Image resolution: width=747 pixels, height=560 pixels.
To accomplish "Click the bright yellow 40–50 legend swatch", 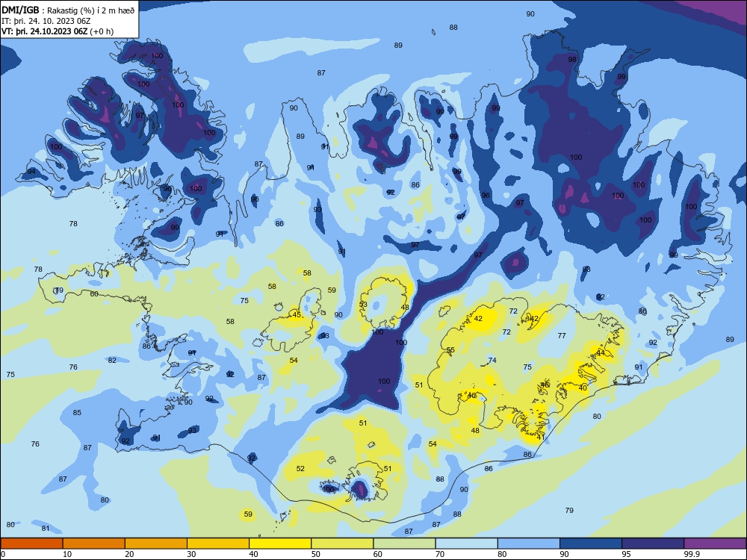I will point(280,544).
